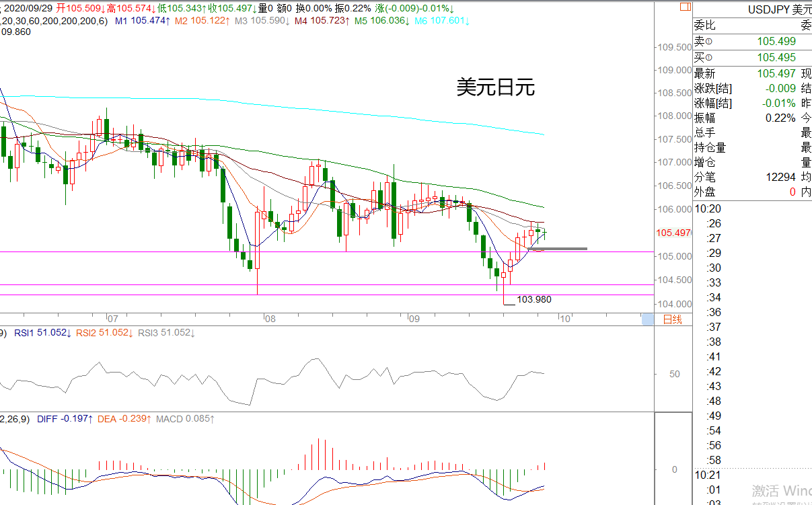Click the 总手 row label
This screenshot has width=812, height=505.
pos(705,132)
